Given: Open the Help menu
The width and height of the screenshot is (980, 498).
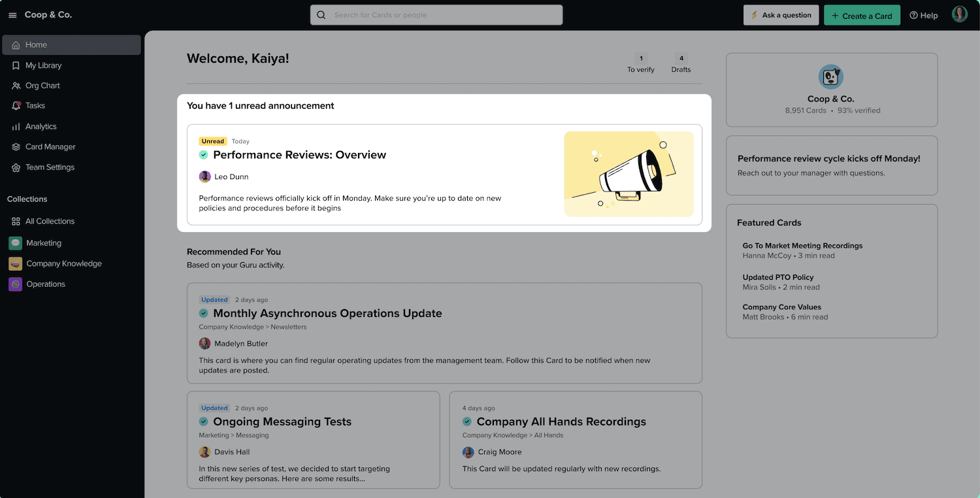Looking at the screenshot, I should (x=924, y=16).
